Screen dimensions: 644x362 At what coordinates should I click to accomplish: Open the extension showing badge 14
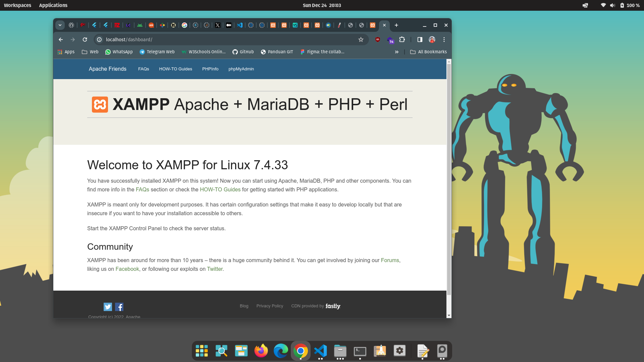390,40
